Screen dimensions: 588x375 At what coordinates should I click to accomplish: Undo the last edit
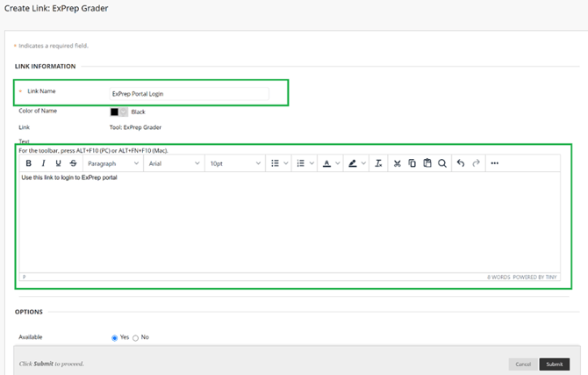coord(461,163)
